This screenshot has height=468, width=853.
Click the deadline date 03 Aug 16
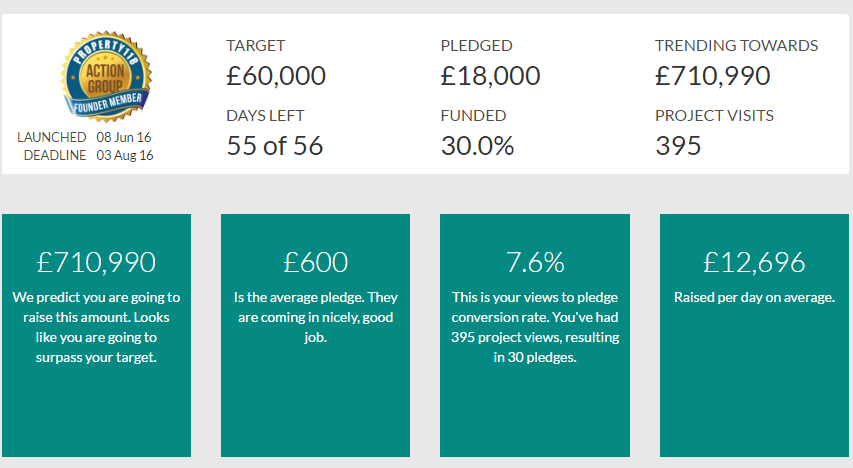click(125, 155)
